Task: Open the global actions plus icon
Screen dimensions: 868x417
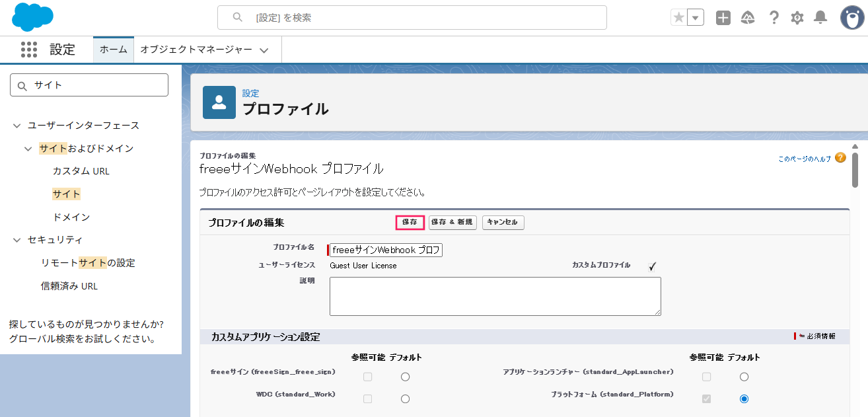Action: (723, 18)
